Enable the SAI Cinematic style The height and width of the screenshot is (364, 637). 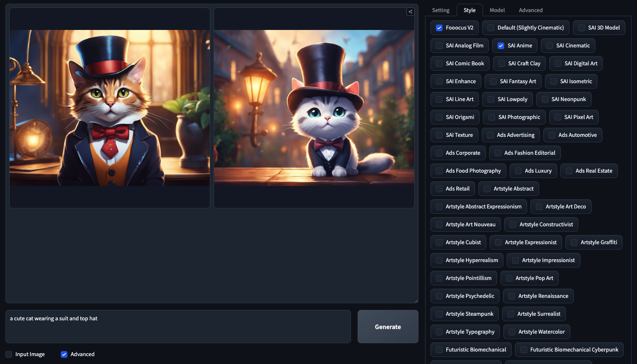click(x=550, y=46)
